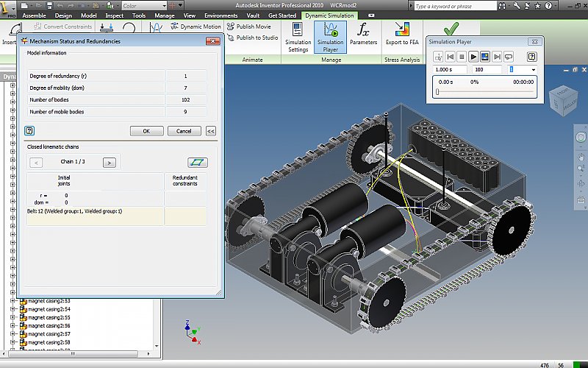
Task: Show next closed kinematic chain
Action: click(x=109, y=163)
